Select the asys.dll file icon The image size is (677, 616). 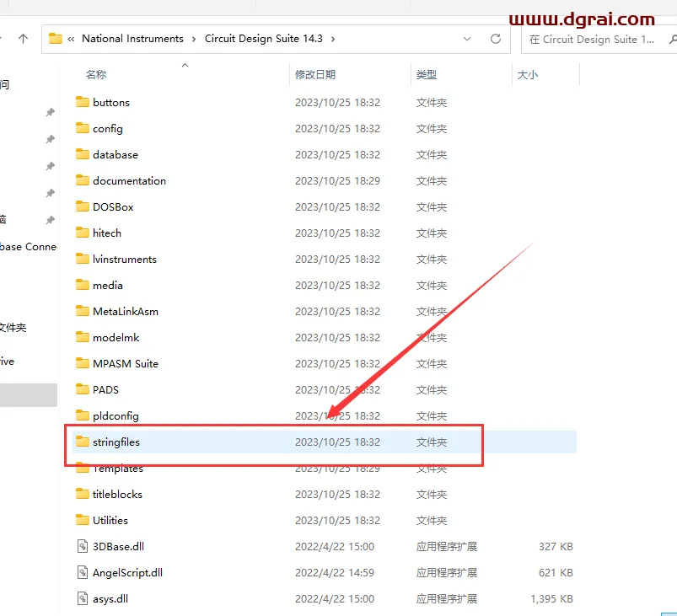(83, 598)
